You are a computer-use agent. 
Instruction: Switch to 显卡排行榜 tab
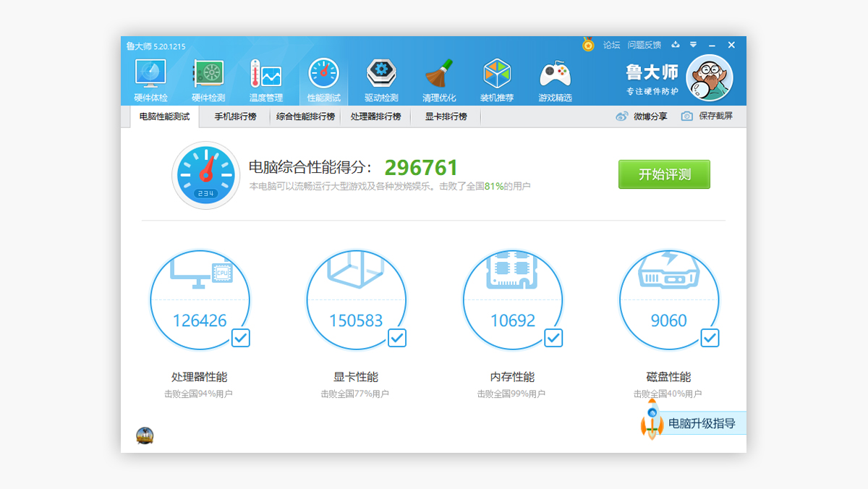446,116
